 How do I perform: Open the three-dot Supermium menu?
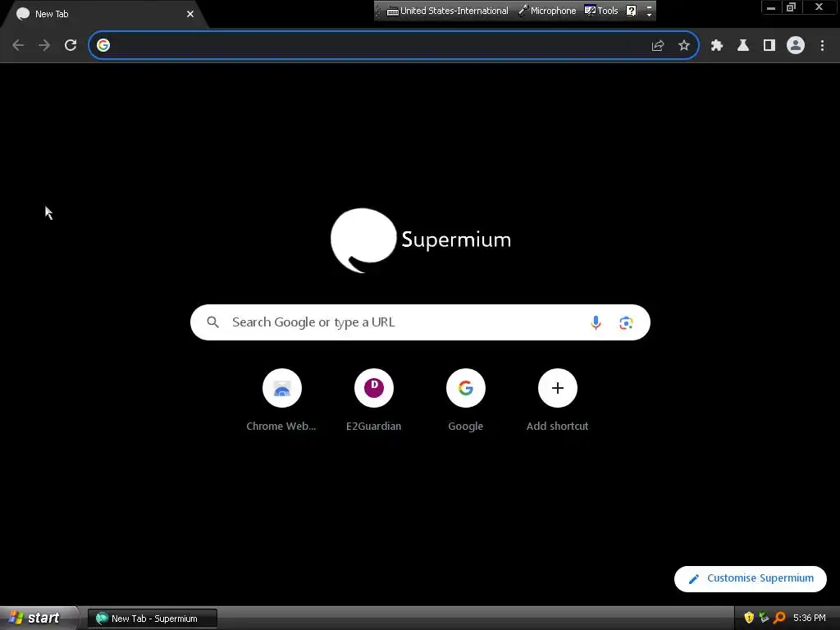[x=822, y=46]
